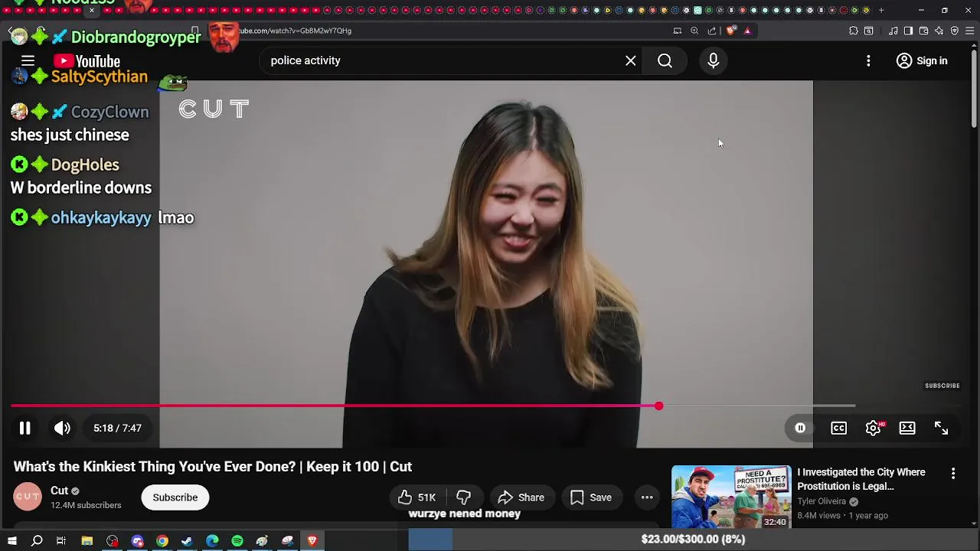Open Steam from taskbar
This screenshot has width=980, height=551.
187,541
